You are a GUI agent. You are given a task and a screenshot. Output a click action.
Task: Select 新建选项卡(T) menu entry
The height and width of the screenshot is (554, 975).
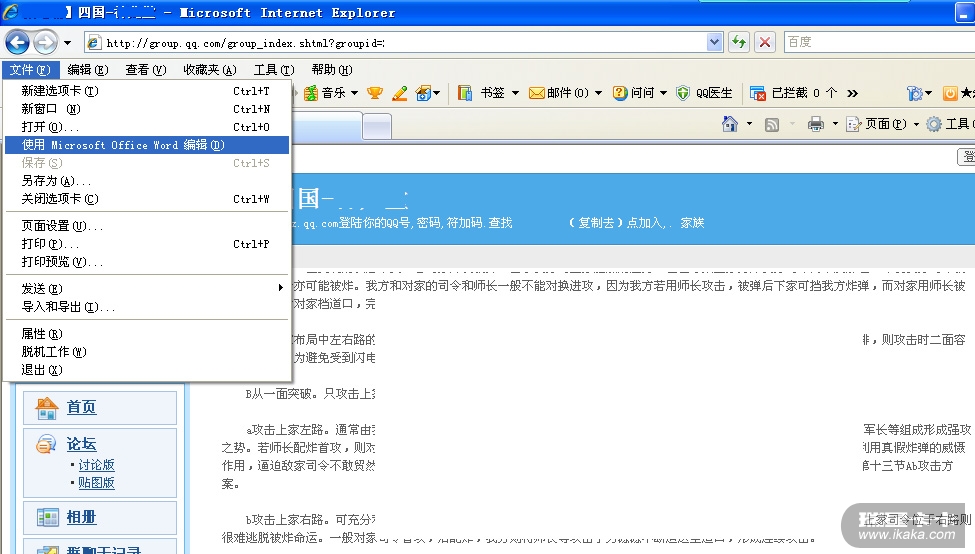point(147,91)
